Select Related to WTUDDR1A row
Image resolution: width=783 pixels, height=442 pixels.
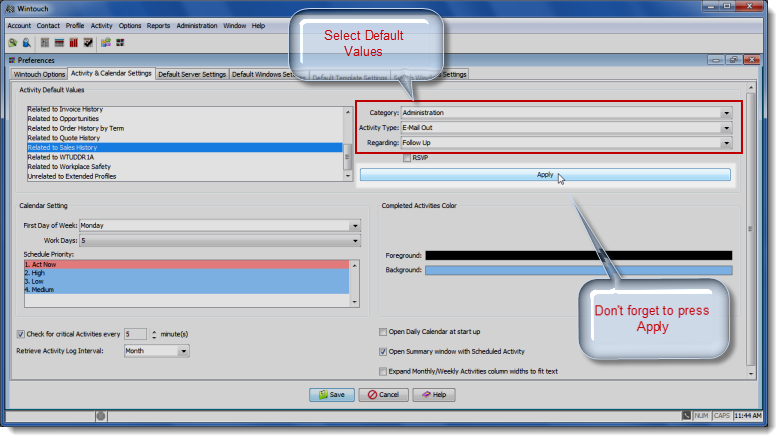(185, 157)
